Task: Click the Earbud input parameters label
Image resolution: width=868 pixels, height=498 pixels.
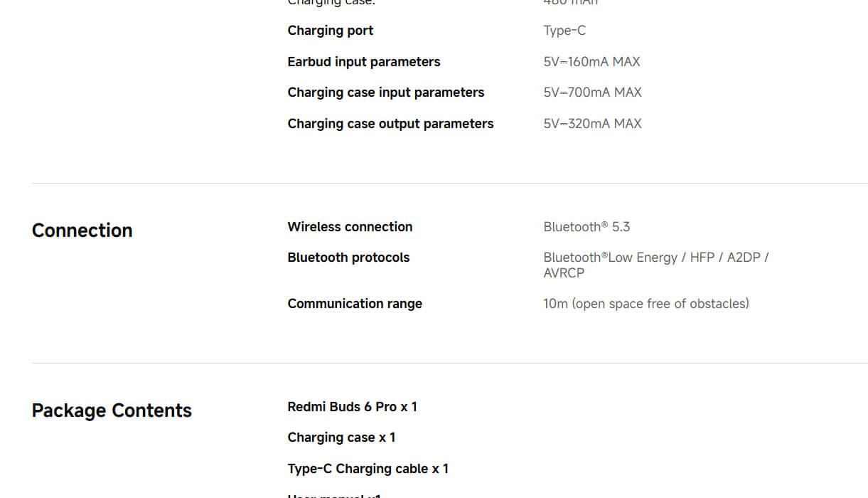Action: point(363,62)
